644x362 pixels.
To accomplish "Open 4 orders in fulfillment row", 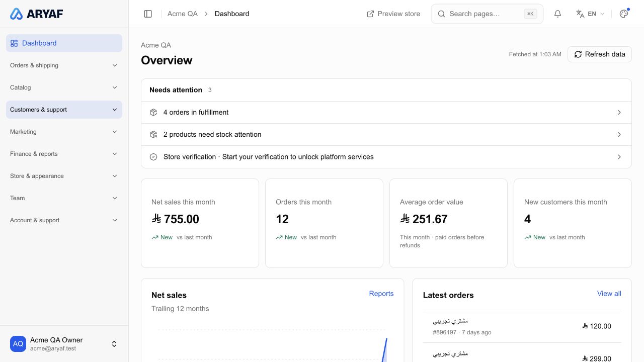I will [x=386, y=113].
